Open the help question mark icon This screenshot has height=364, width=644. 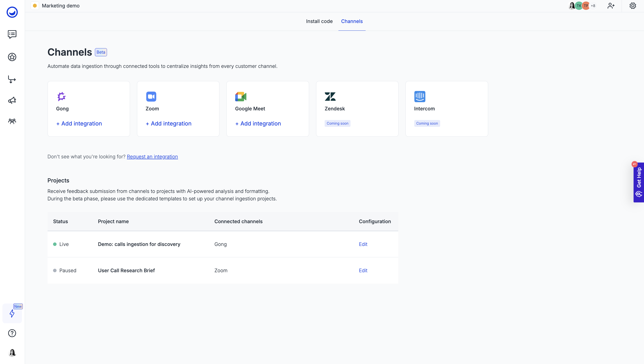pos(12,333)
